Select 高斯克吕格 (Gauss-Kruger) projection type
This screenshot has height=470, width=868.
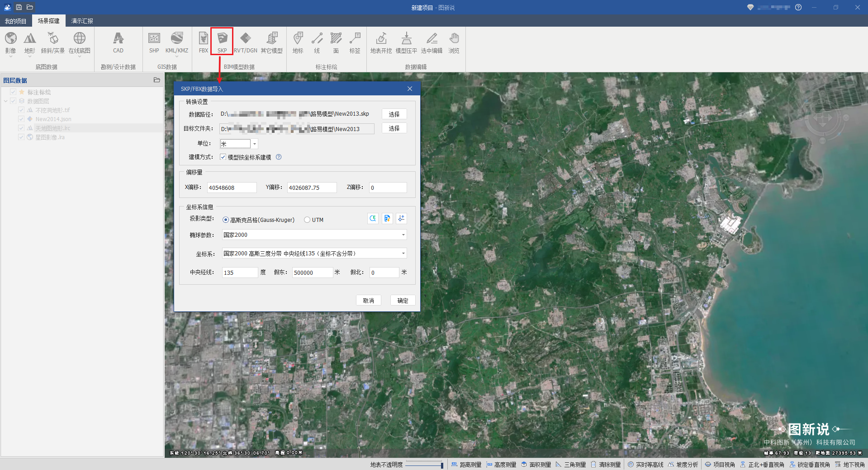(x=226, y=220)
